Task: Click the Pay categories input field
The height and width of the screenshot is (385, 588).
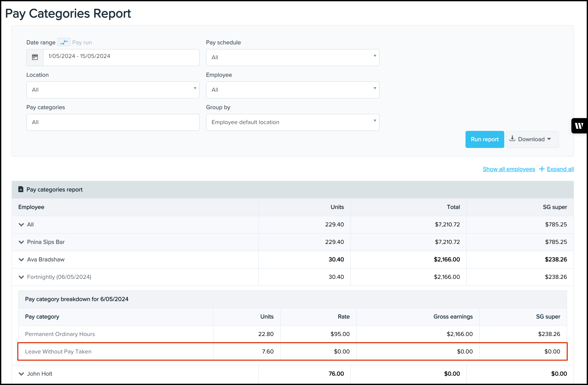Action: (x=113, y=122)
